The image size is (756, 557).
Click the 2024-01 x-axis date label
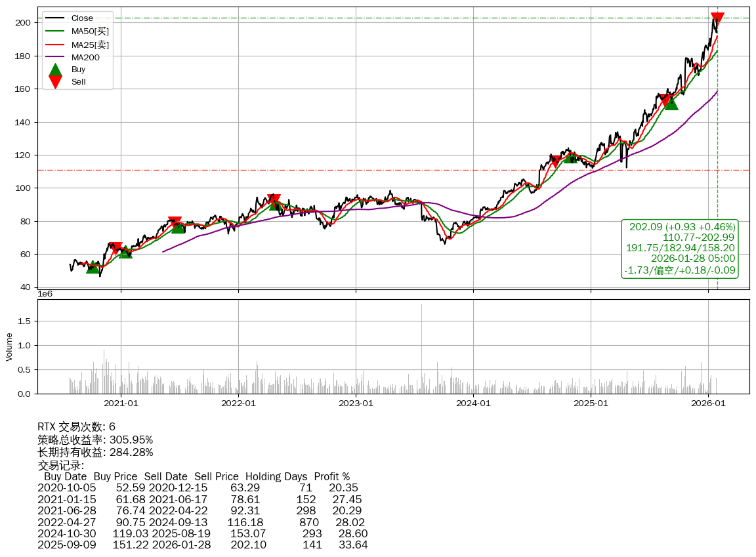[x=473, y=403]
